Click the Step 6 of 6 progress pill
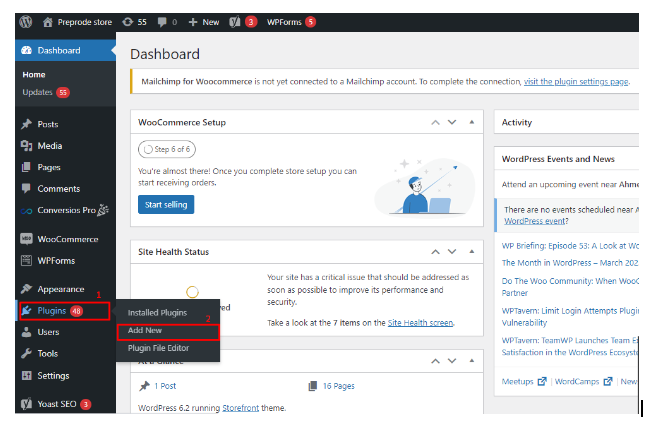 167,149
